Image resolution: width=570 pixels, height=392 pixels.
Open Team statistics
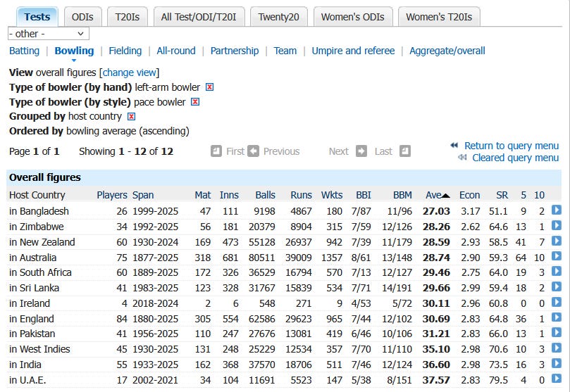(285, 51)
